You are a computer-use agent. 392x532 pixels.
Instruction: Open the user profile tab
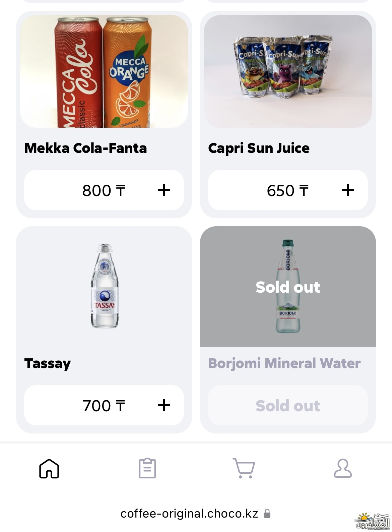pos(343,468)
